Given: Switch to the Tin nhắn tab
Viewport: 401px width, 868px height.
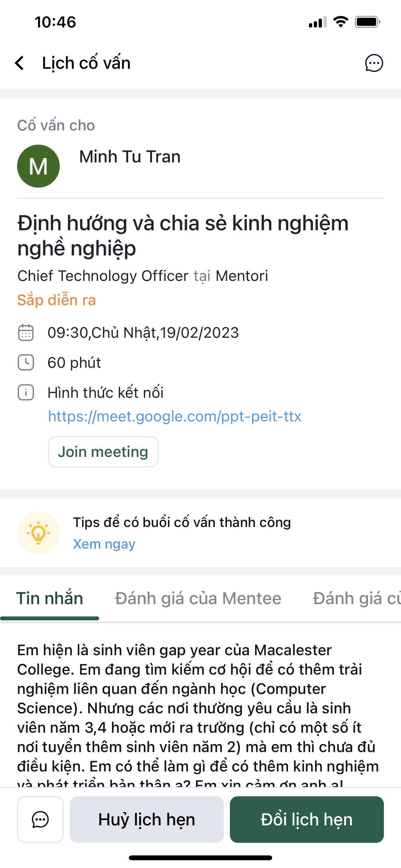Looking at the screenshot, I should 49,599.
